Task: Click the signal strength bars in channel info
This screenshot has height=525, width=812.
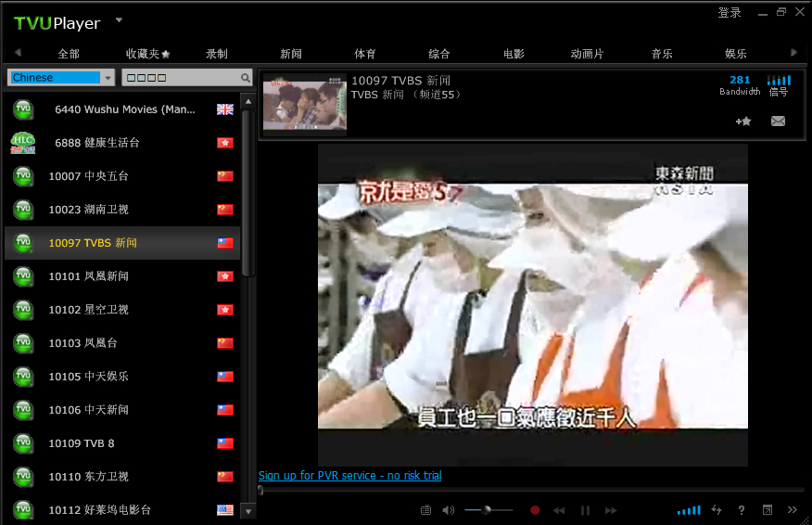Action: pos(779,81)
